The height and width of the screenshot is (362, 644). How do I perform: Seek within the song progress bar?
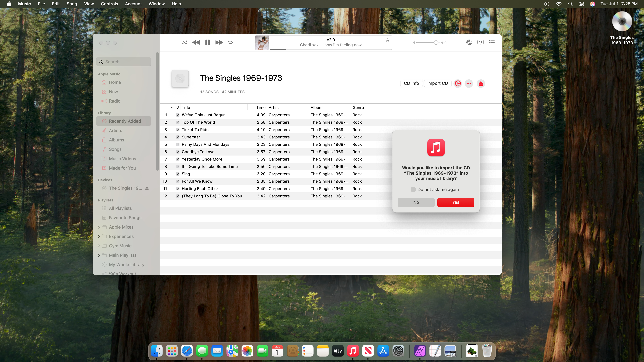coord(331,49)
